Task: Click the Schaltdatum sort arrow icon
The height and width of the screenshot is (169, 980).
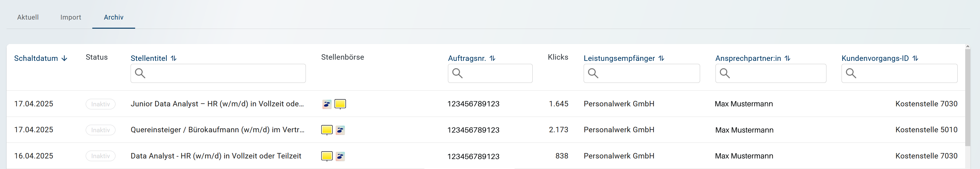Action: pyautogui.click(x=64, y=58)
